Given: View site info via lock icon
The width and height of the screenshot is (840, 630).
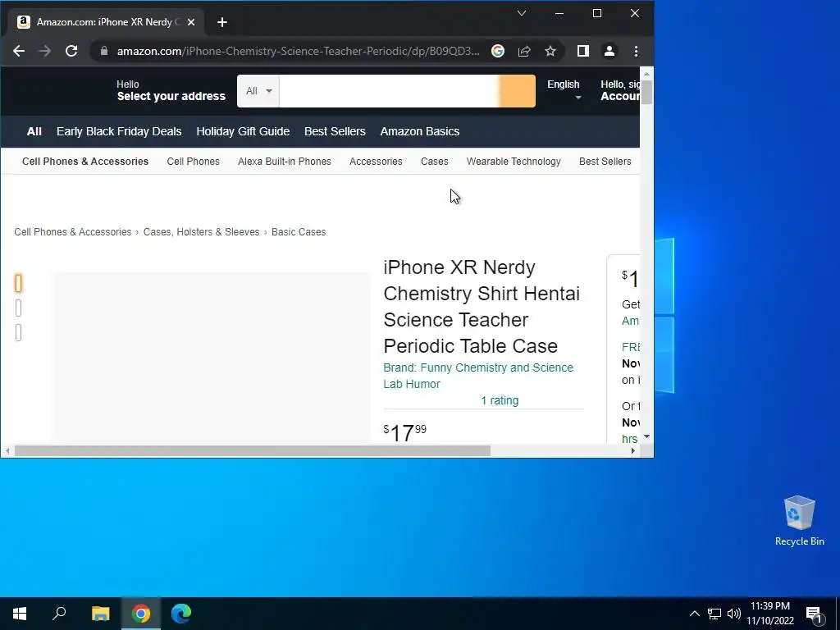Looking at the screenshot, I should [x=104, y=51].
